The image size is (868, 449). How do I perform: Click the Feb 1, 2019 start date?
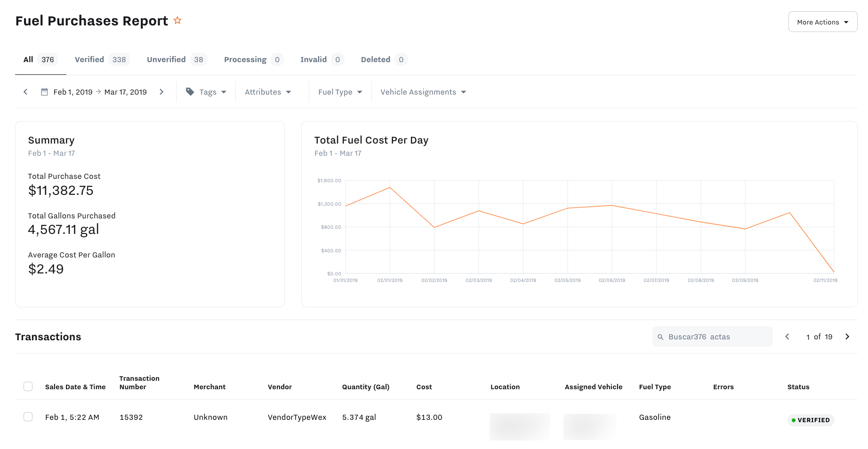pos(73,92)
